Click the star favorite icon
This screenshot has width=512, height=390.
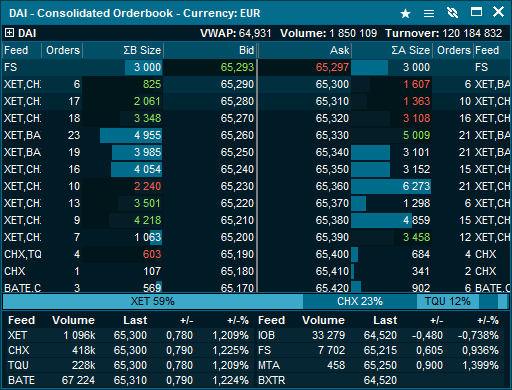[405, 13]
